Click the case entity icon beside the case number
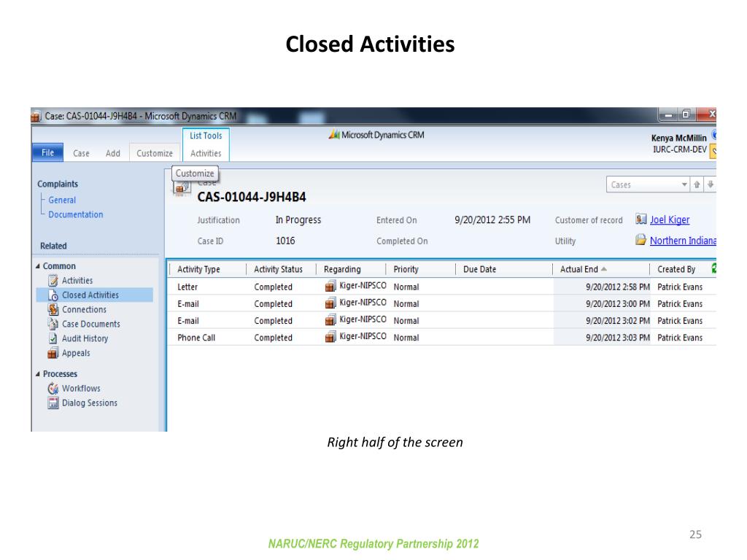 (x=181, y=189)
